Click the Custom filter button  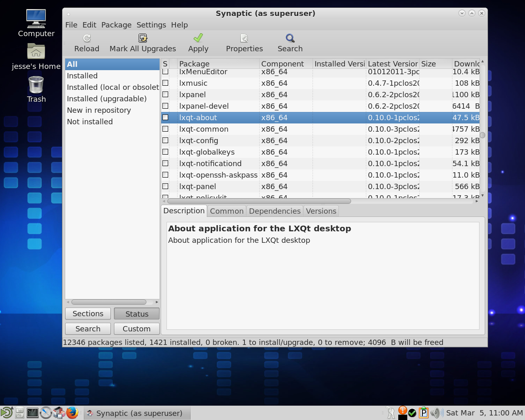137,329
